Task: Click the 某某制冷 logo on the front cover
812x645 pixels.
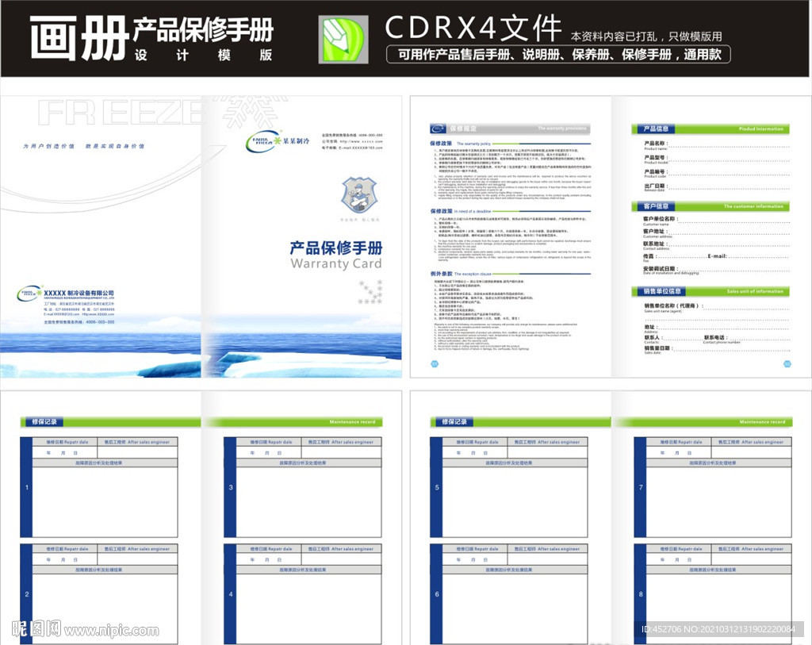Action: pos(278,141)
